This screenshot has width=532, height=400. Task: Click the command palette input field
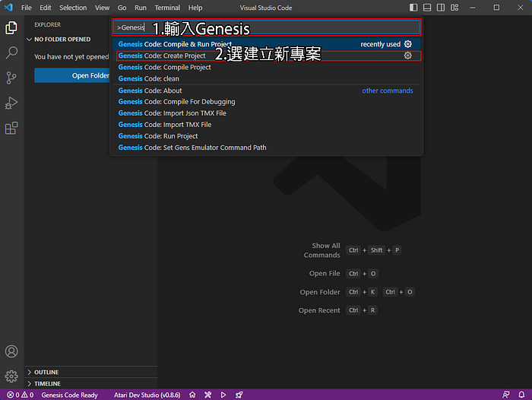point(267,27)
